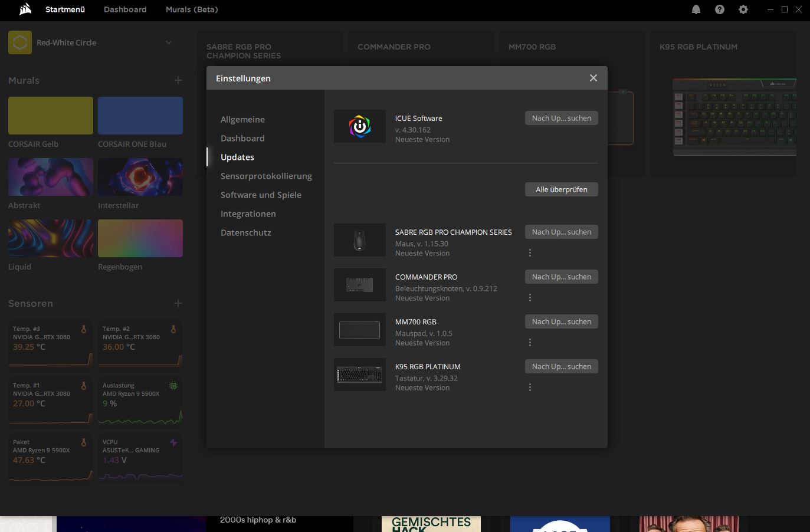Open Software und Spiele settings
Viewport: 810px width, 532px height.
261,195
